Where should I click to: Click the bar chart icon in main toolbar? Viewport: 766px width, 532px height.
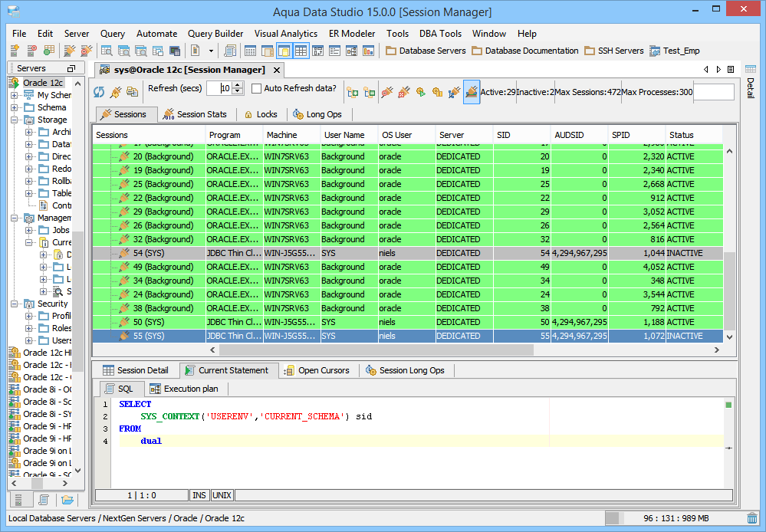point(368,51)
